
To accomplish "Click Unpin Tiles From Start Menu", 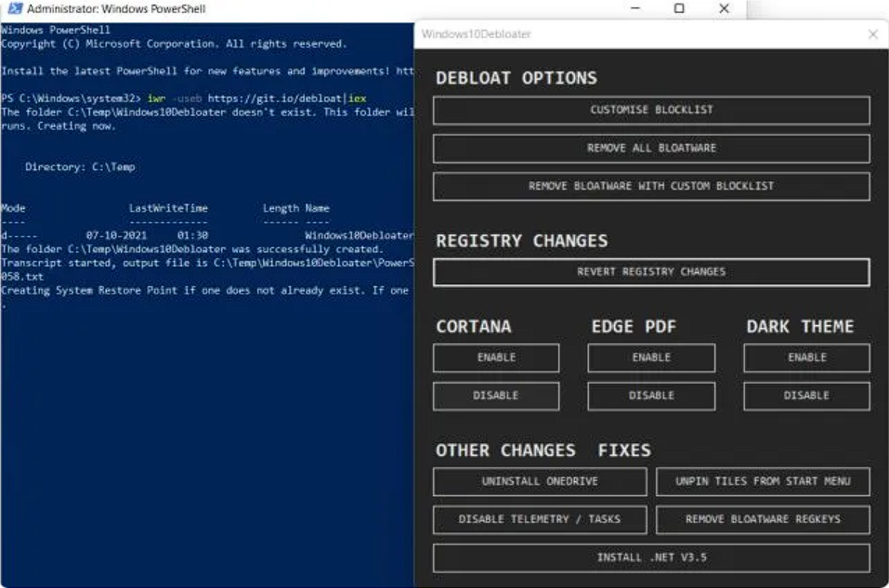I will (763, 481).
